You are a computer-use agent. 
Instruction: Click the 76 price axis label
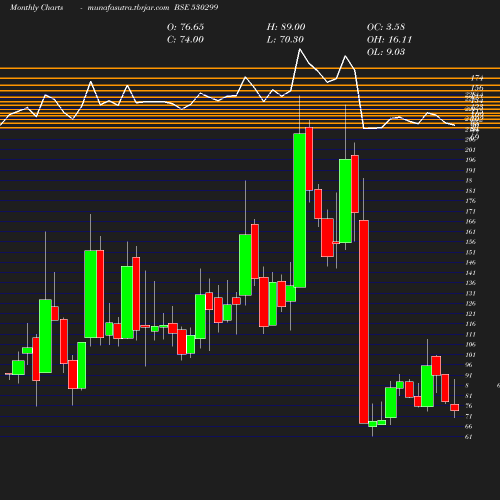(x=469, y=406)
